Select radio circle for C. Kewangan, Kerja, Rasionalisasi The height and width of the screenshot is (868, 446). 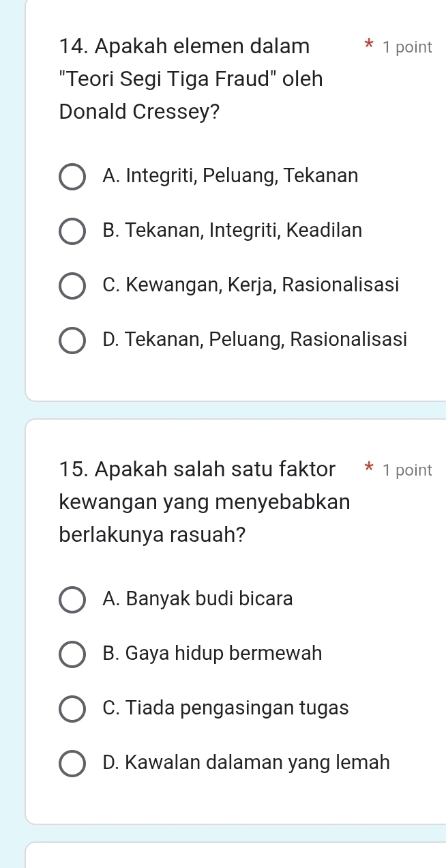pos(72,285)
